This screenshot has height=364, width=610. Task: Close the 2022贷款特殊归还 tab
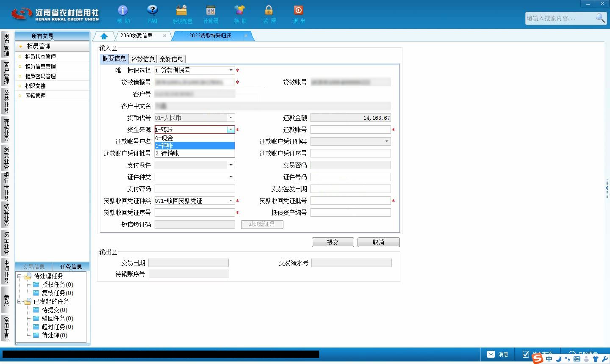click(246, 36)
